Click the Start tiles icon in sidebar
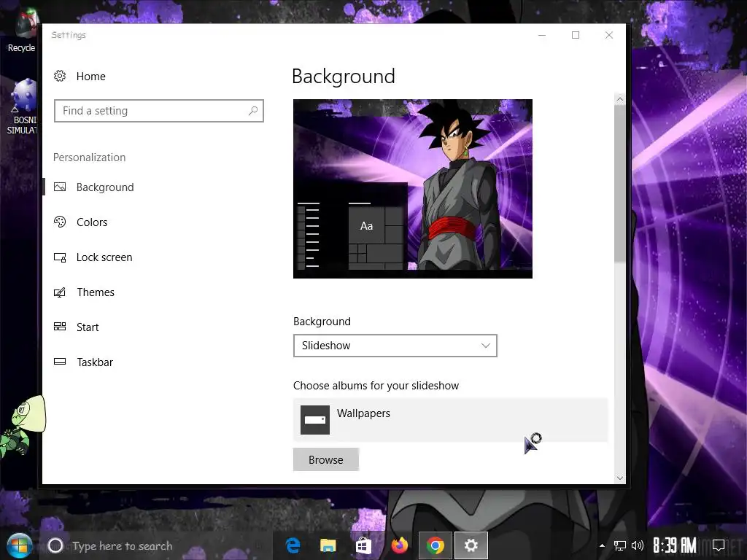 tap(60, 327)
